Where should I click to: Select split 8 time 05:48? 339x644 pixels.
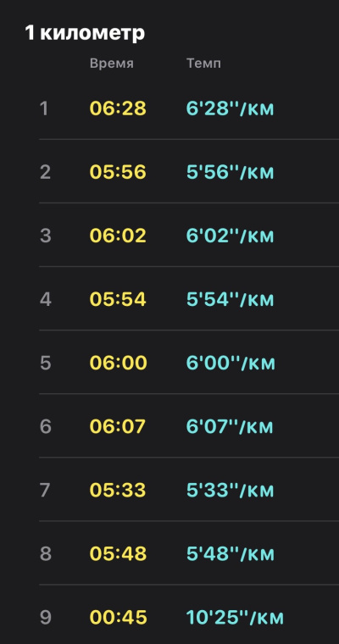coord(118,553)
